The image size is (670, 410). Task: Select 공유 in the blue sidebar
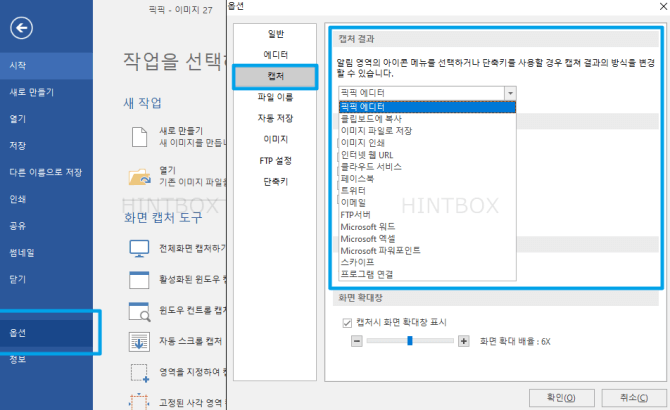[x=46, y=226]
